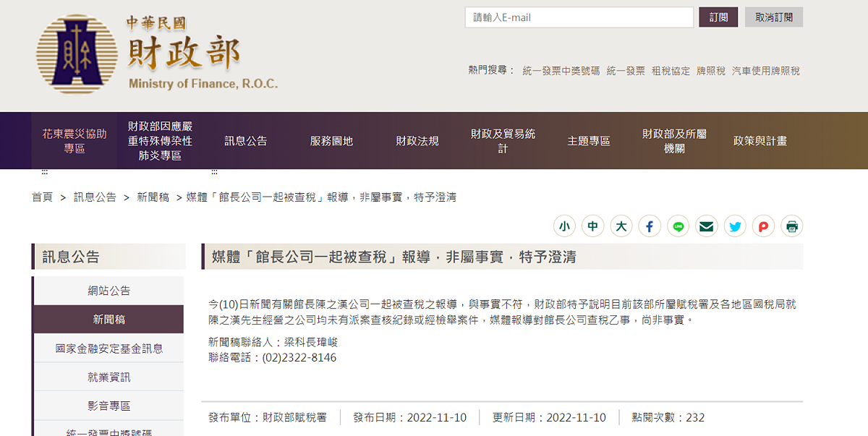Open 訊息公告 in main navigation
This screenshot has width=868, height=436.
pos(246,141)
